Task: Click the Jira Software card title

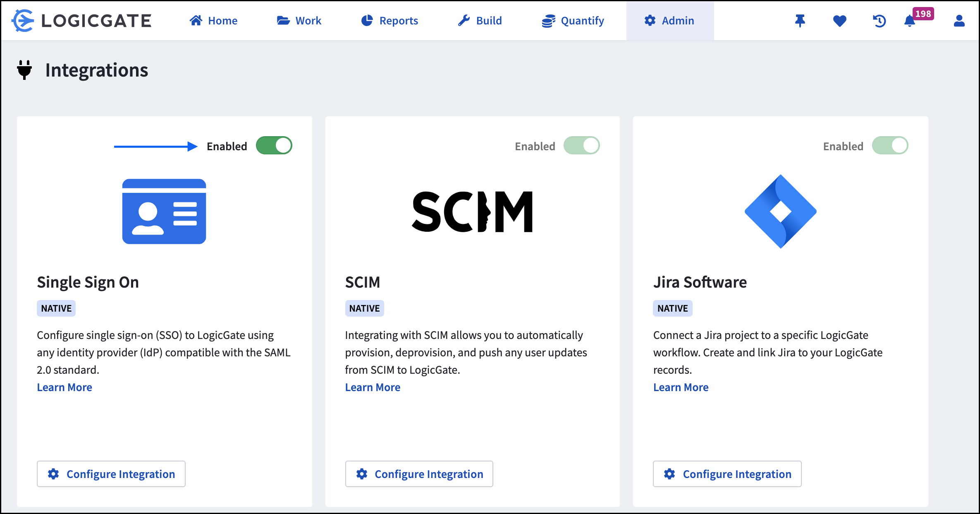Action: pos(700,282)
